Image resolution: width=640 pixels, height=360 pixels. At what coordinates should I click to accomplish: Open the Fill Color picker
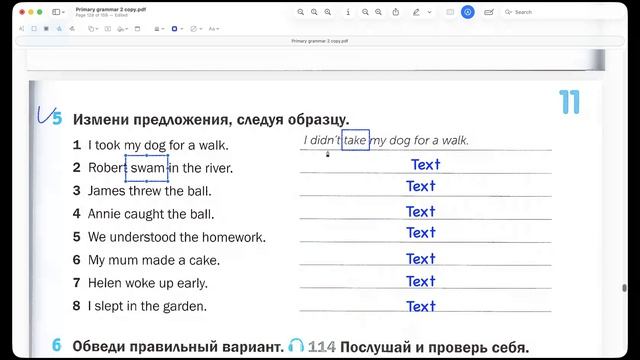tap(196, 29)
